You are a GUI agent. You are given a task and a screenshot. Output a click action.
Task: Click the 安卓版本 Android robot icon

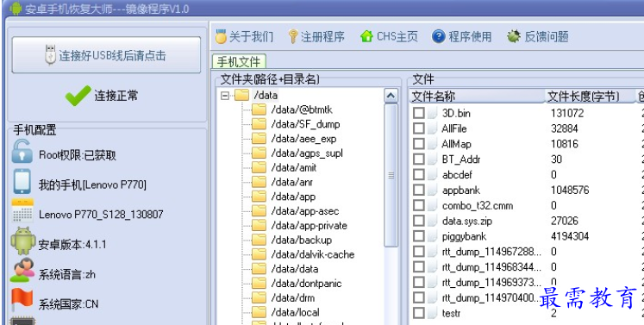point(23,241)
